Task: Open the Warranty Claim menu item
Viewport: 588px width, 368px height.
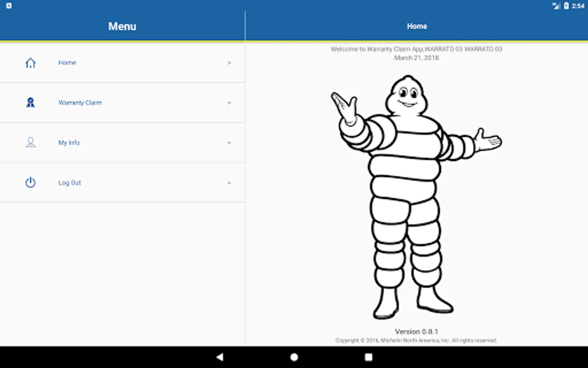Action: [122, 103]
